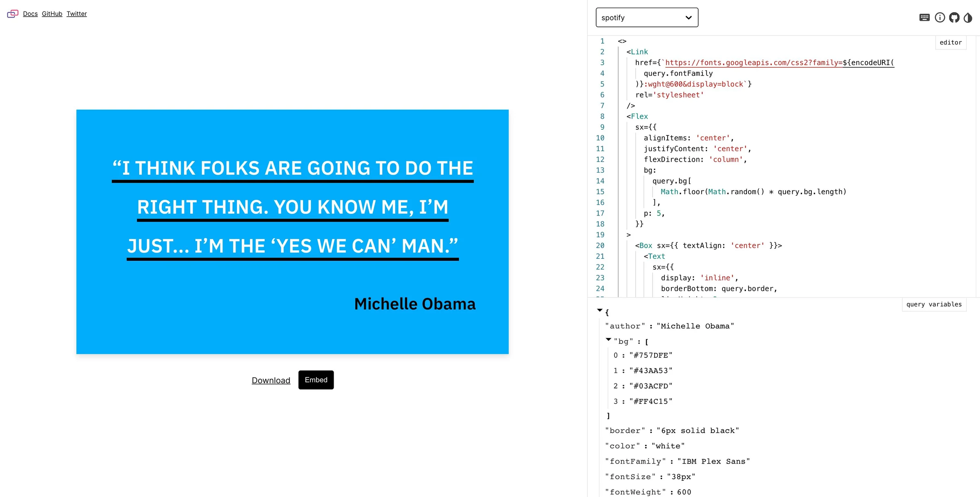Open the Twitter link

(77, 14)
